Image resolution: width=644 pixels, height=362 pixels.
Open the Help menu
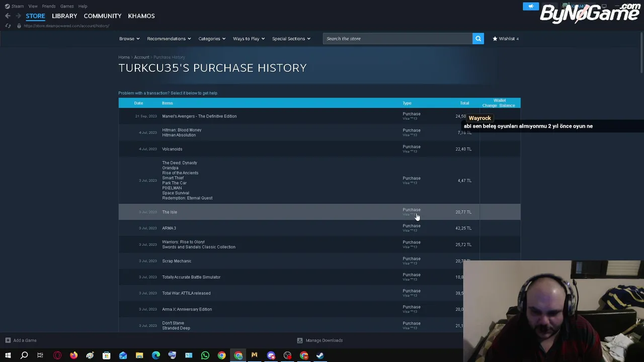tap(83, 7)
